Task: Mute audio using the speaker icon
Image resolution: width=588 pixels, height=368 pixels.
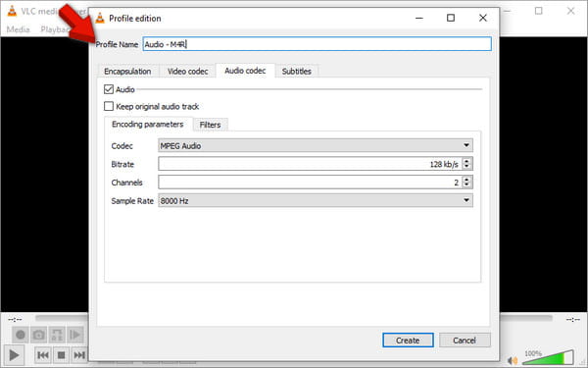Action: pos(513,360)
